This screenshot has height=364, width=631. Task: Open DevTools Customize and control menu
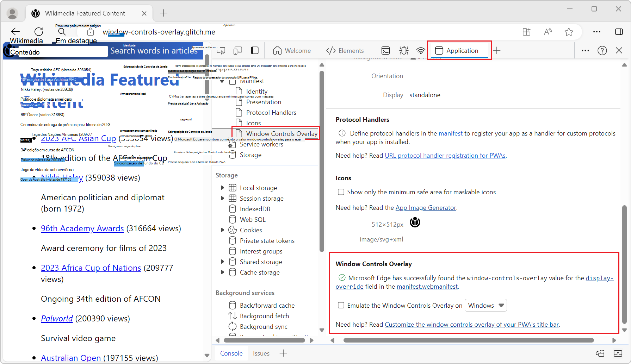tap(585, 51)
